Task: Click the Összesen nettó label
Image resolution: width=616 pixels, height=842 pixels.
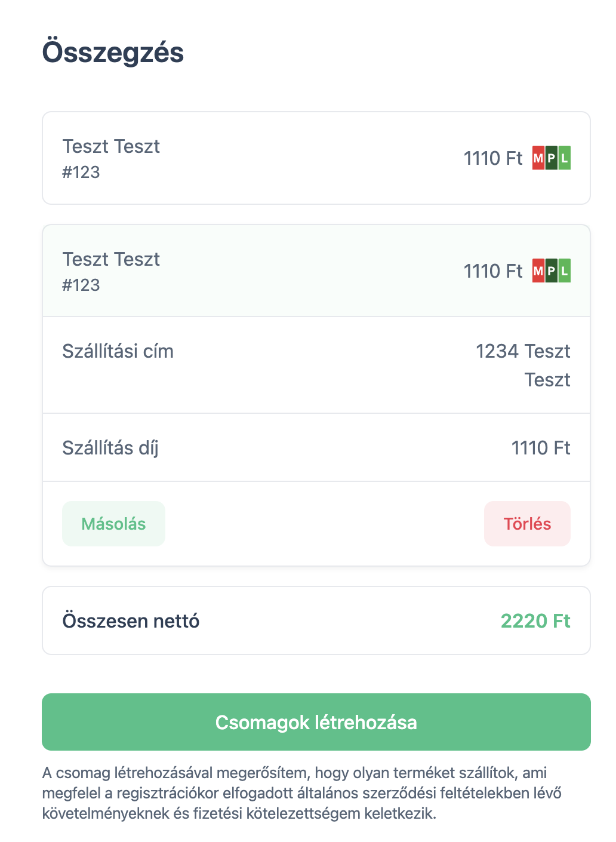Action: (131, 621)
